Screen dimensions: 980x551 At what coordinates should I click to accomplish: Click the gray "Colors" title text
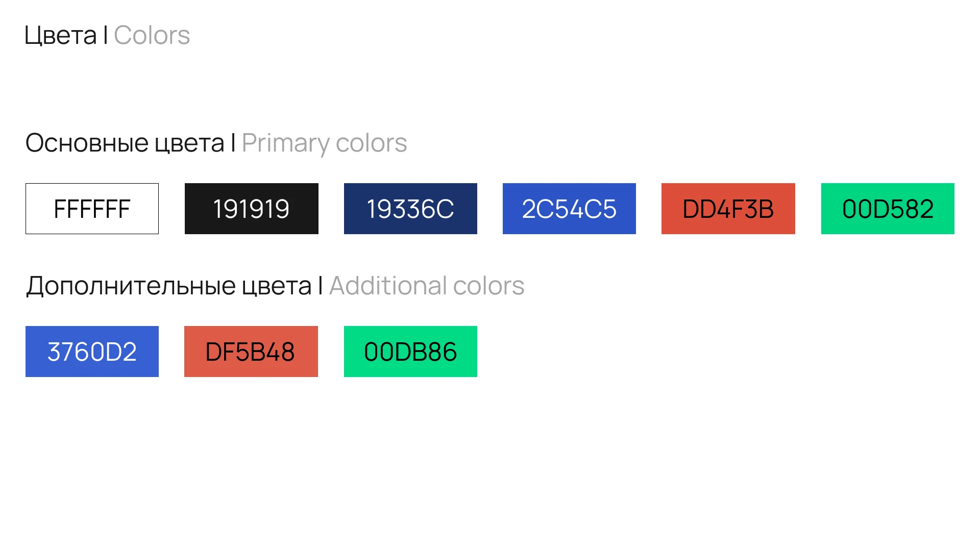pyautogui.click(x=152, y=36)
